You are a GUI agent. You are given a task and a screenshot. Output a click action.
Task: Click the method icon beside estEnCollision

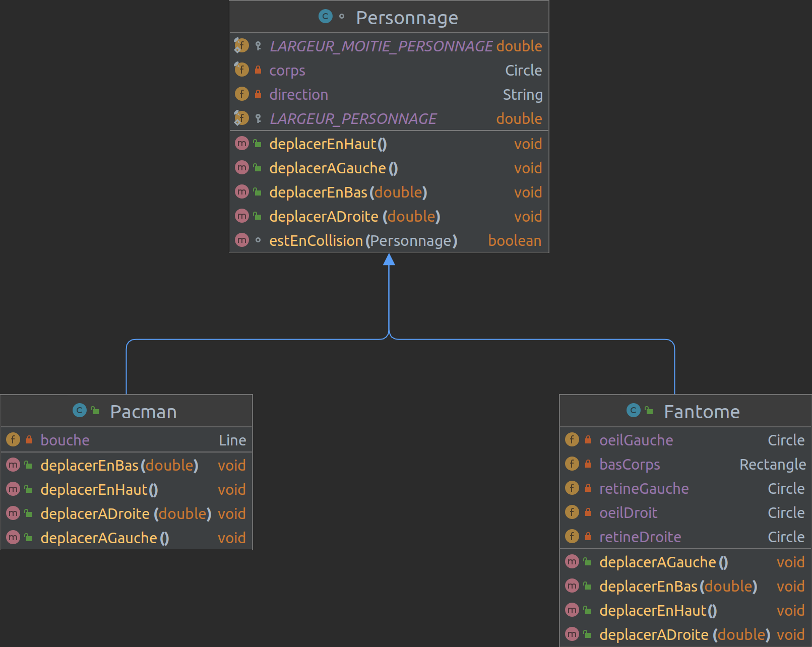point(242,240)
